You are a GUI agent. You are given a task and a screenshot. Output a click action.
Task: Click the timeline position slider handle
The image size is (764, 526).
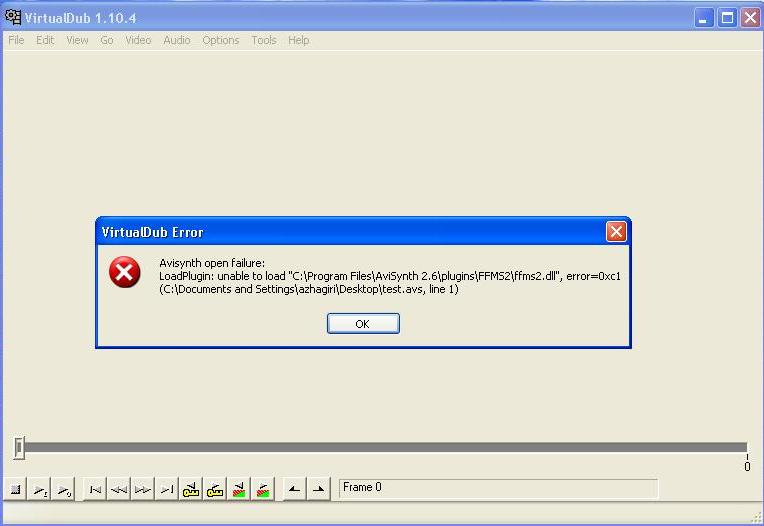click(x=19, y=447)
